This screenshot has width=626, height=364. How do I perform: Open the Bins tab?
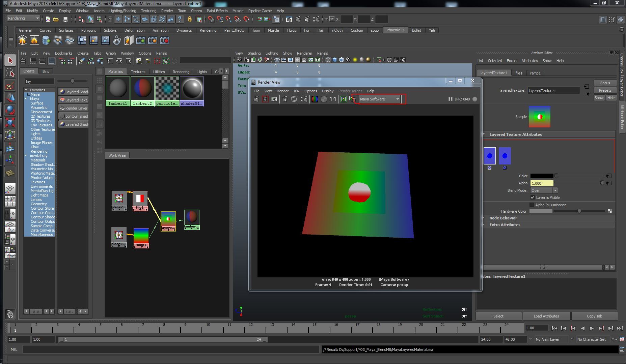[46, 71]
